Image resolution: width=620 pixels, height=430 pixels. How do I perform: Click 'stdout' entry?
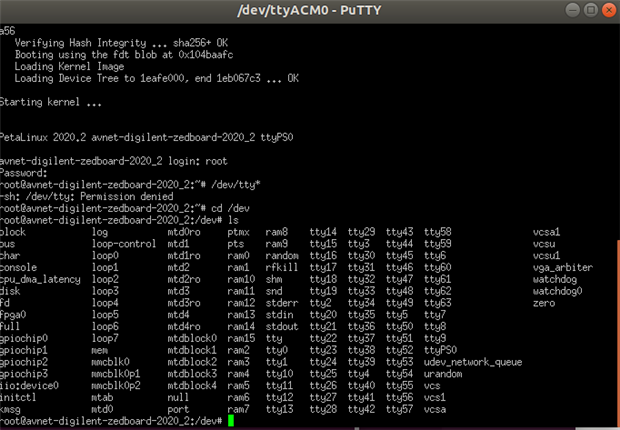tap(282, 327)
